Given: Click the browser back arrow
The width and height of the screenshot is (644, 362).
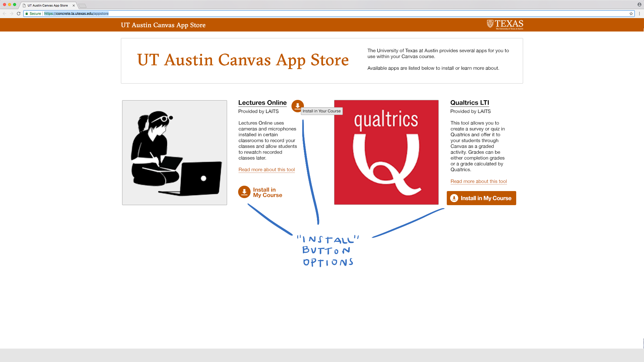Looking at the screenshot, I should [x=5, y=14].
